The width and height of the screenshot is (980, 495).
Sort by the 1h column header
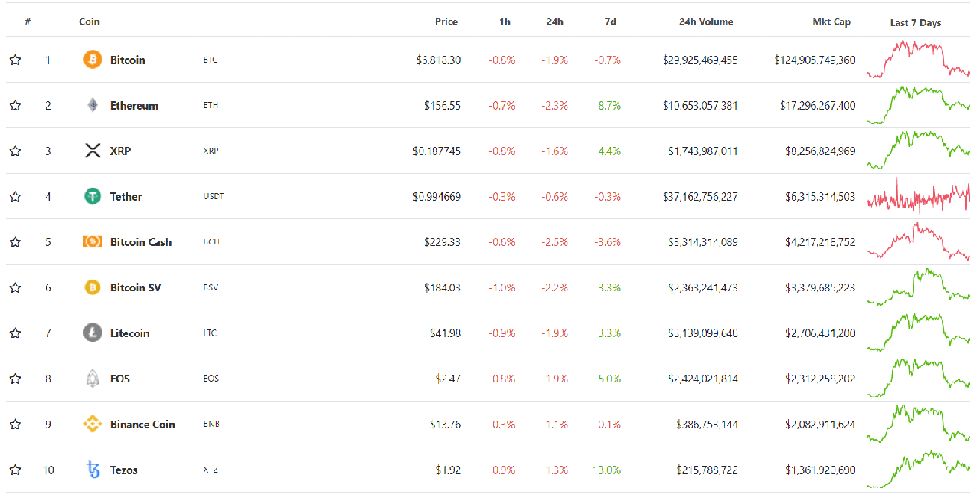coord(505,21)
